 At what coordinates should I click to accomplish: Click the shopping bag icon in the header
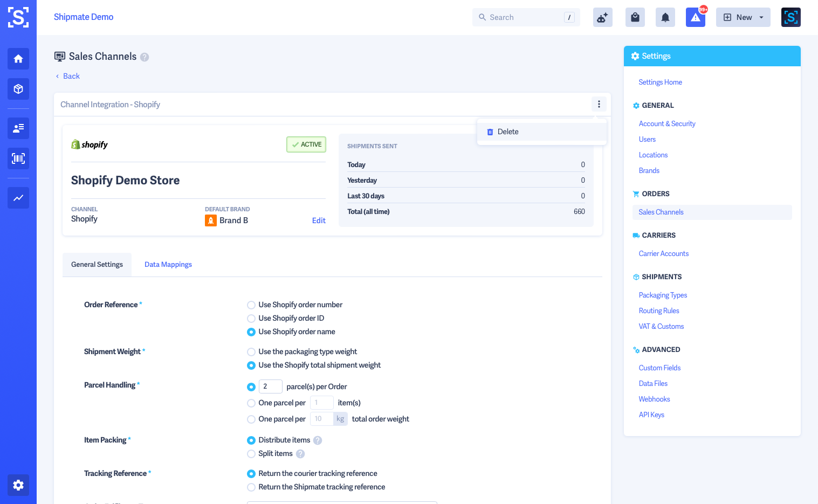[x=635, y=17]
